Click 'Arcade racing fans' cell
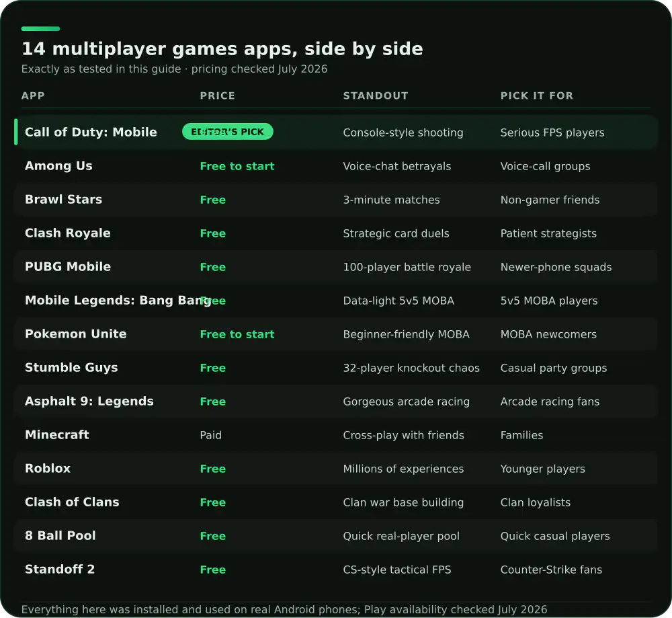Viewport: 672px width, 618px height. click(x=550, y=401)
